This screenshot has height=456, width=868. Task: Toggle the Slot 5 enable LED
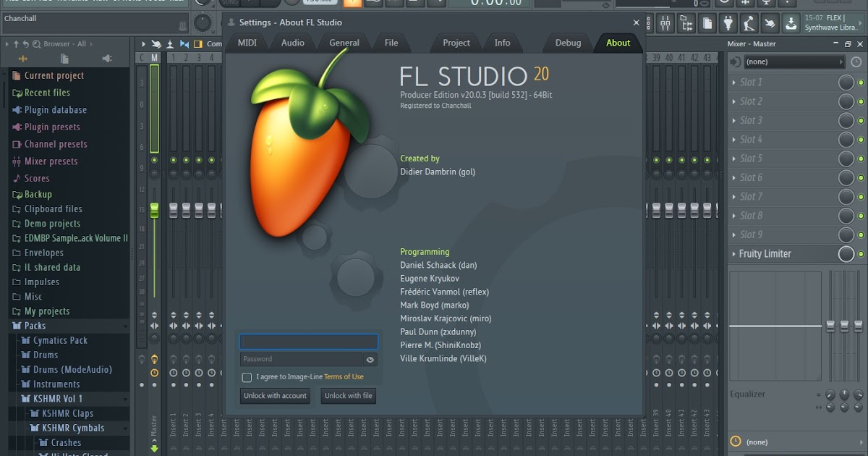point(861,159)
